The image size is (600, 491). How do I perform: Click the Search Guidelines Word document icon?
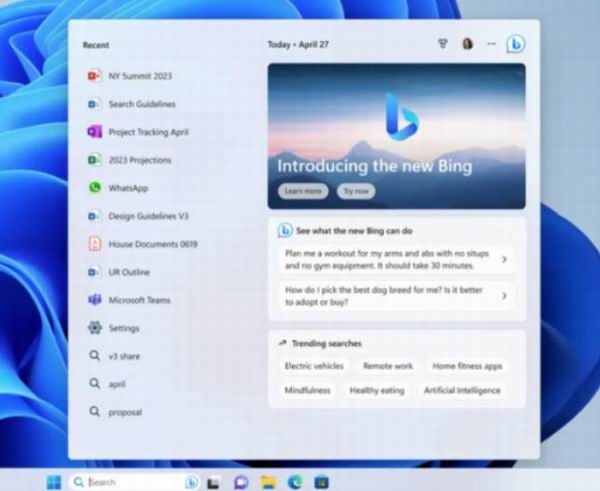click(94, 104)
